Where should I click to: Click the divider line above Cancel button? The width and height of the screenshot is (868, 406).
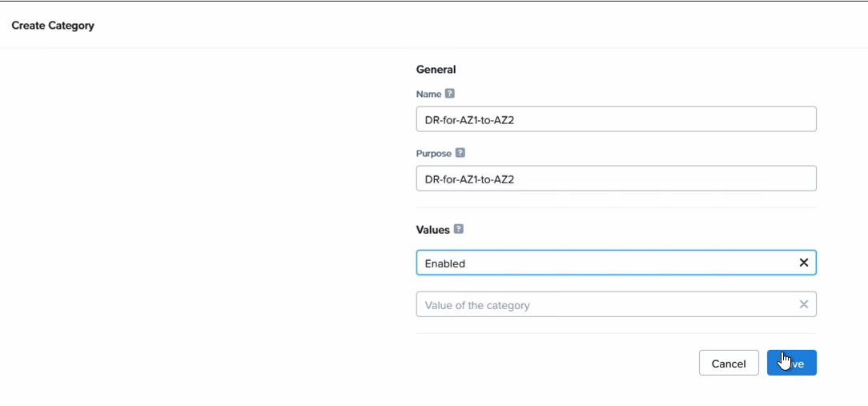point(616,333)
